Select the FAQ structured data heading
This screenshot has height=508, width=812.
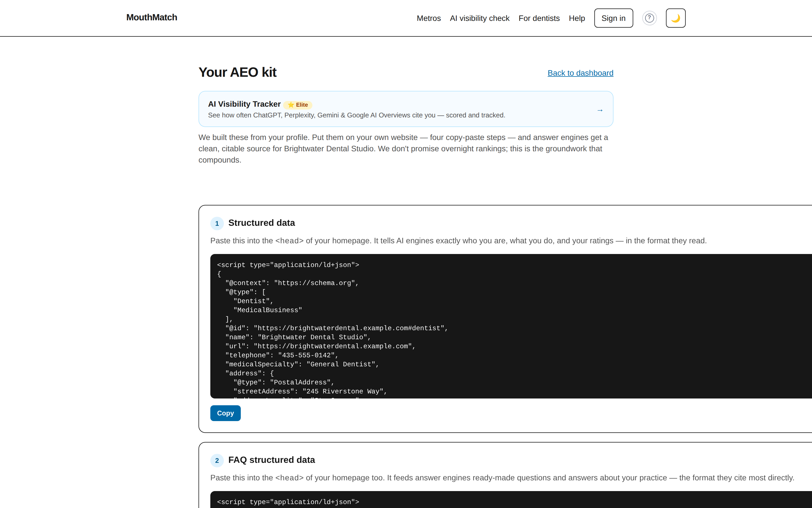pyautogui.click(x=272, y=460)
